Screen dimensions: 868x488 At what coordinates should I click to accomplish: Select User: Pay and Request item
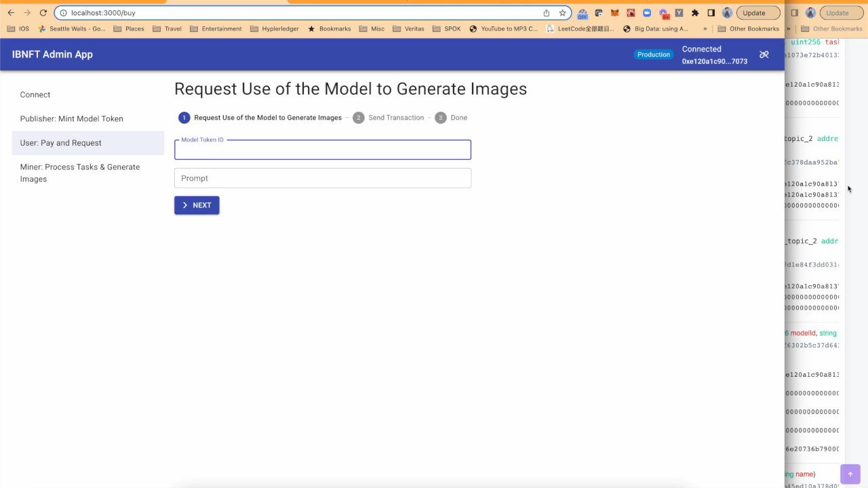click(x=88, y=143)
